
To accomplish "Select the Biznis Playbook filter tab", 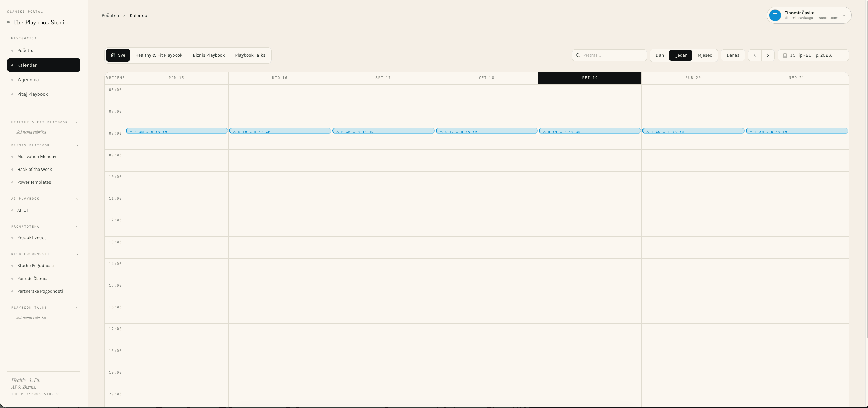I will (209, 55).
